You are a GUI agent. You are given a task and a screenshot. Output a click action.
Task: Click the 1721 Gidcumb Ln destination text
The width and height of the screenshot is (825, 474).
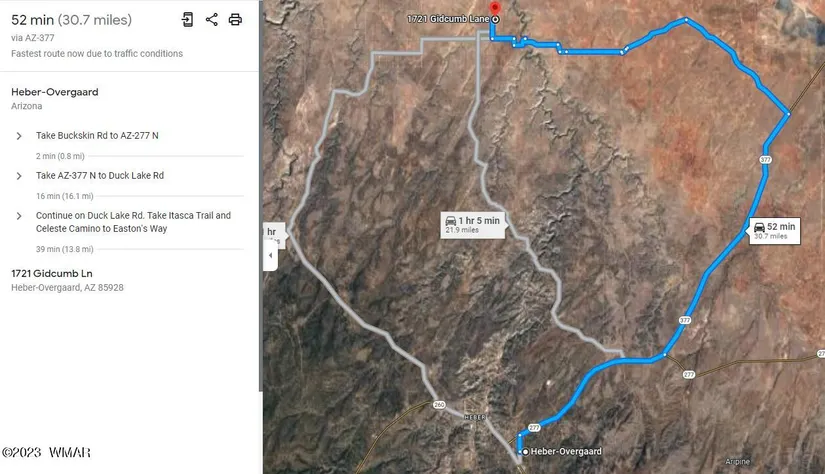pyautogui.click(x=52, y=274)
